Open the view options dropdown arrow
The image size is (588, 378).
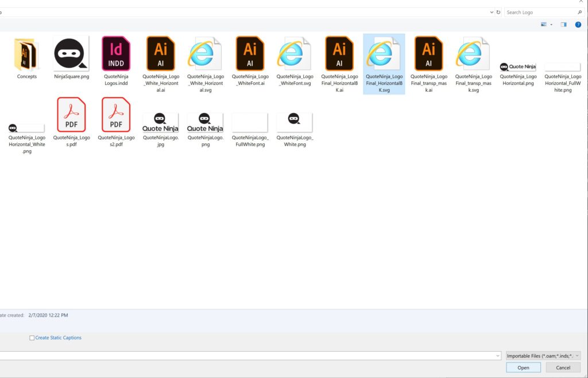(x=551, y=25)
